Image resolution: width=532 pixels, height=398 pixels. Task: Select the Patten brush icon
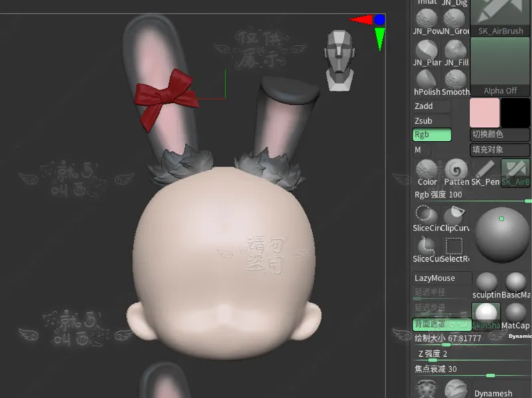456,173
